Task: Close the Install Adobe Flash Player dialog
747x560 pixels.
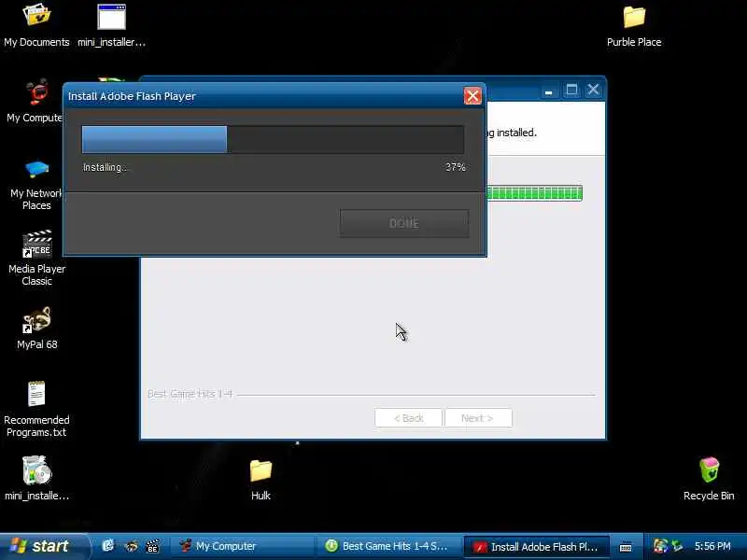Action: coord(472,96)
